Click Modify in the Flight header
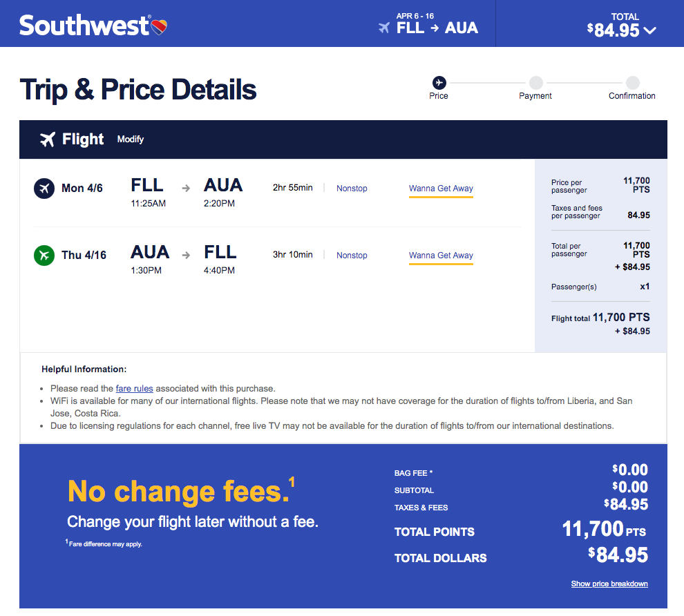This screenshot has height=616, width=684. (x=131, y=139)
